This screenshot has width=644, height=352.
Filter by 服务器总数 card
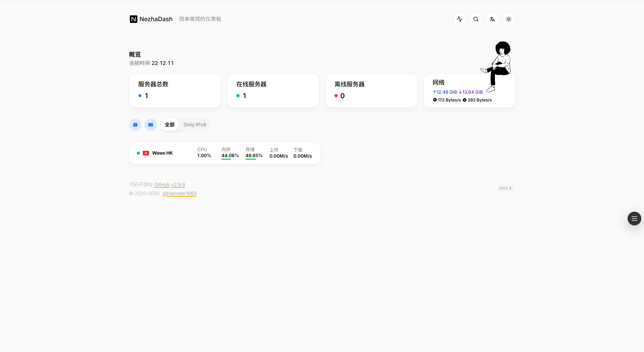(175, 90)
